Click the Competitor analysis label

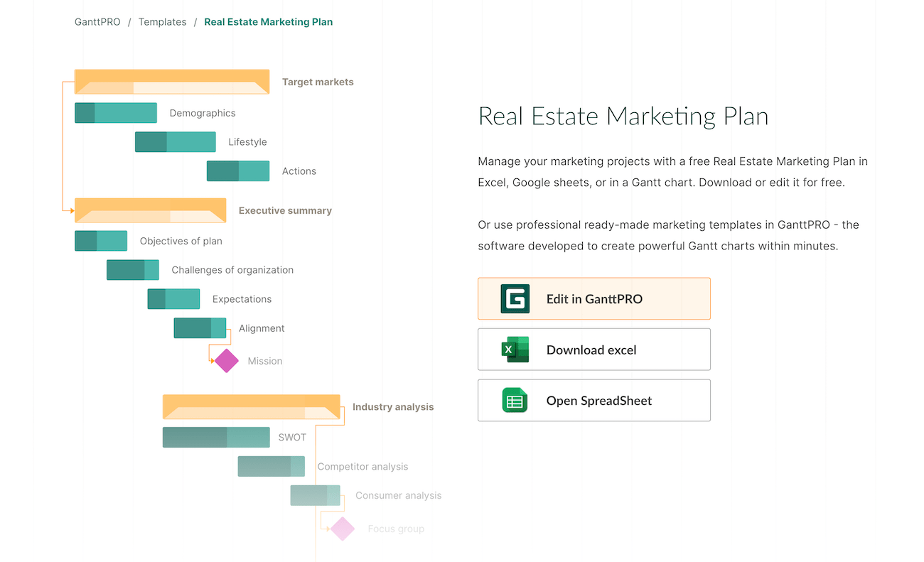click(363, 467)
